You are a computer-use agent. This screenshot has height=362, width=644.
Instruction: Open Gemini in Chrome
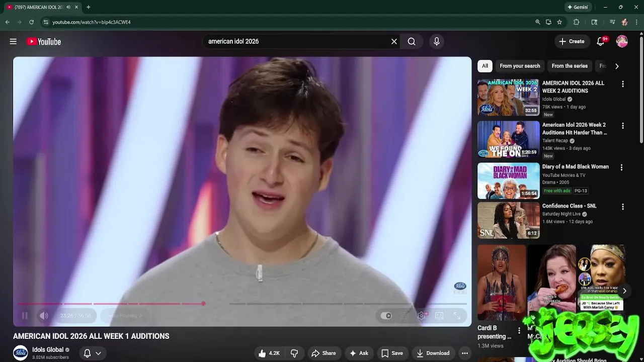[578, 7]
